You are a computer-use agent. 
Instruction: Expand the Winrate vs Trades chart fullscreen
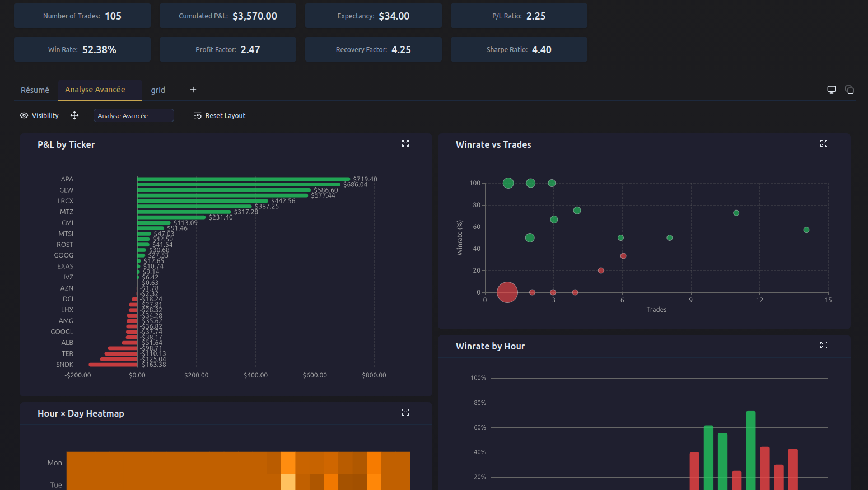pyautogui.click(x=824, y=143)
